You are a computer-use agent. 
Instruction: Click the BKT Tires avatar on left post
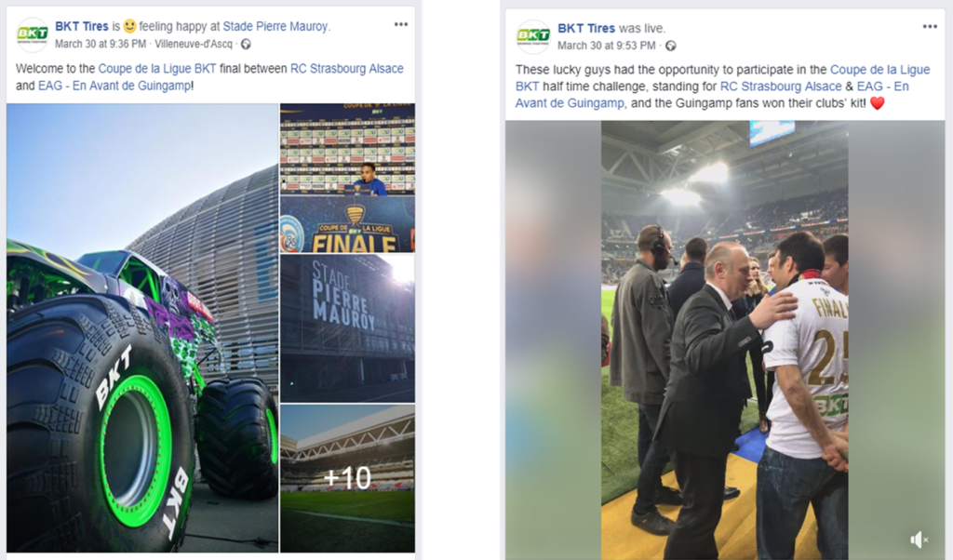[33, 34]
